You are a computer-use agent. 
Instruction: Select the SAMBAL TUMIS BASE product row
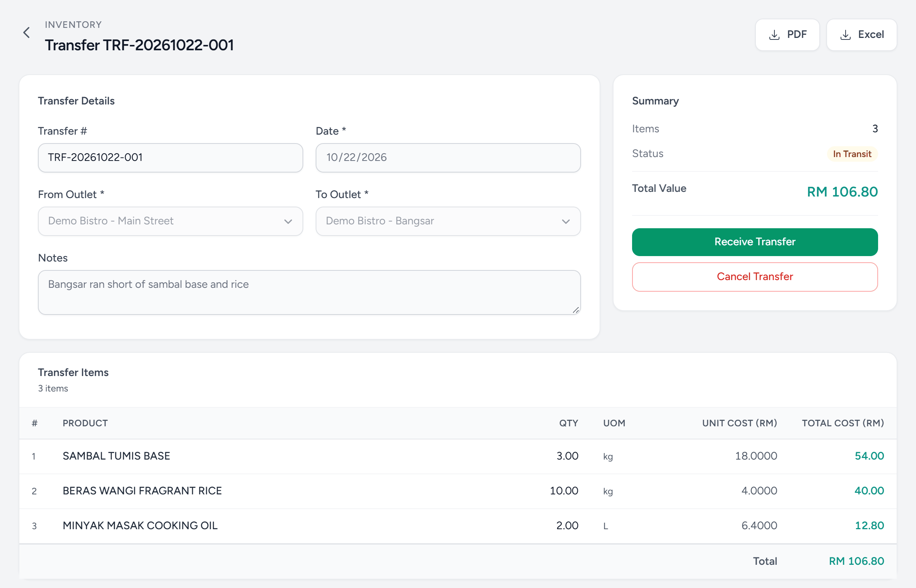click(x=458, y=456)
